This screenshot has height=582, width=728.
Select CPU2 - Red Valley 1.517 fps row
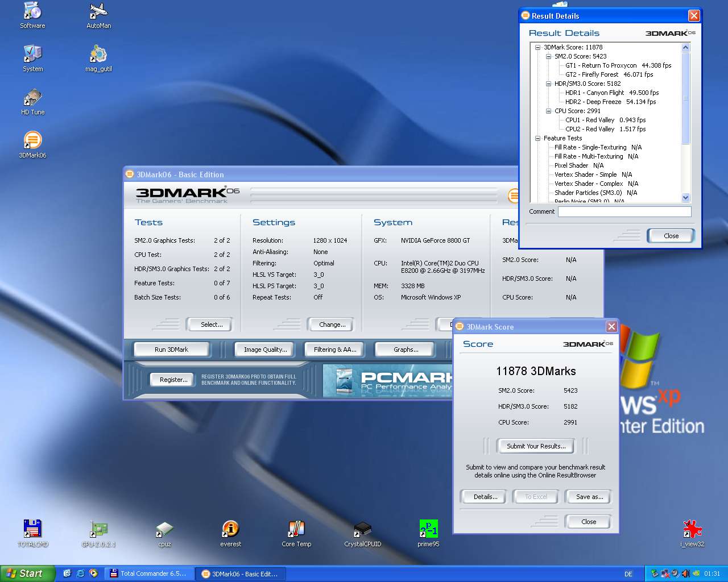[606, 129]
